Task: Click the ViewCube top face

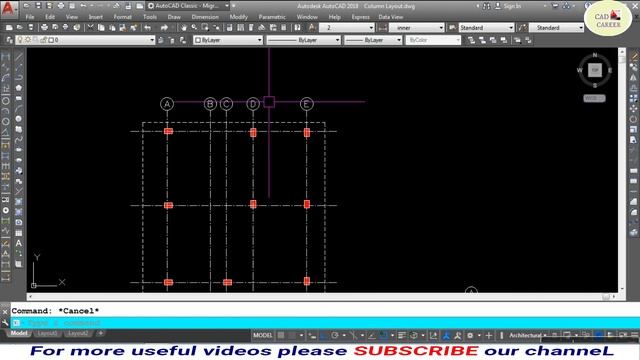Action: pyautogui.click(x=595, y=70)
